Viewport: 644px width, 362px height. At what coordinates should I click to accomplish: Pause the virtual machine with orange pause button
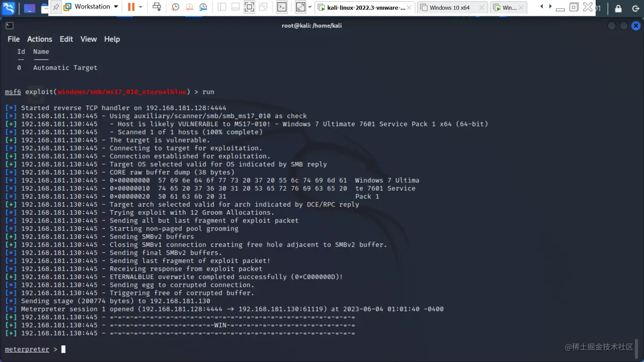click(131, 7)
